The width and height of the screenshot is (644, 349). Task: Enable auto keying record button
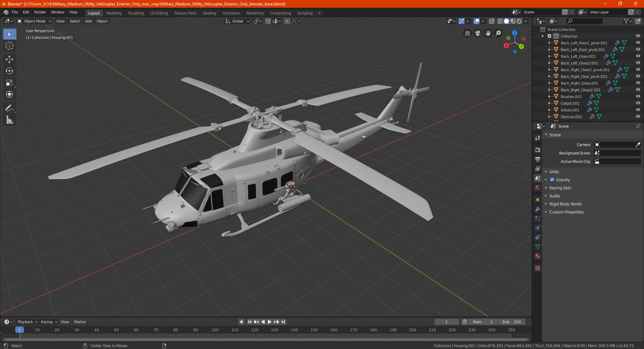241,322
